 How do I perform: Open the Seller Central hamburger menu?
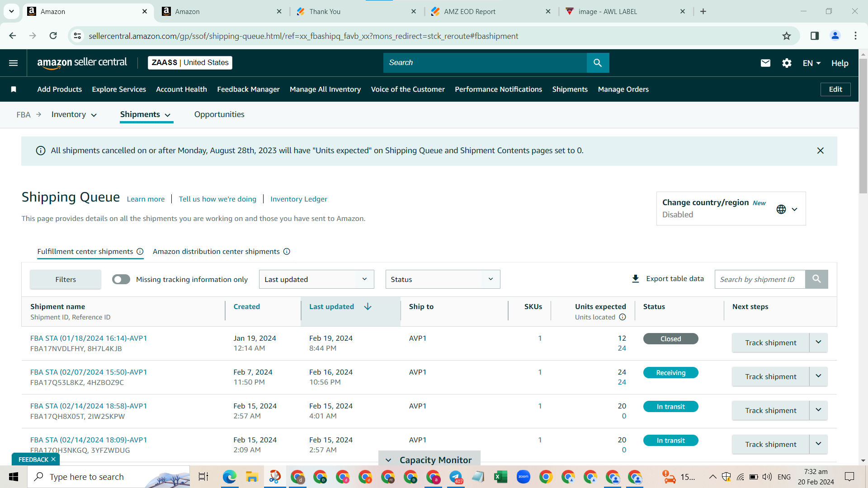(x=14, y=63)
